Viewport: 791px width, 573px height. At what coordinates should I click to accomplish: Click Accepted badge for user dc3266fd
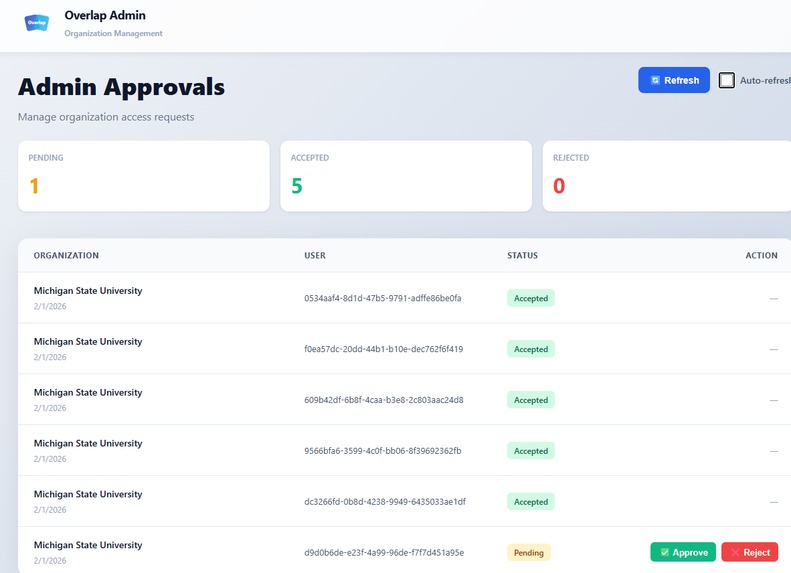coord(531,502)
